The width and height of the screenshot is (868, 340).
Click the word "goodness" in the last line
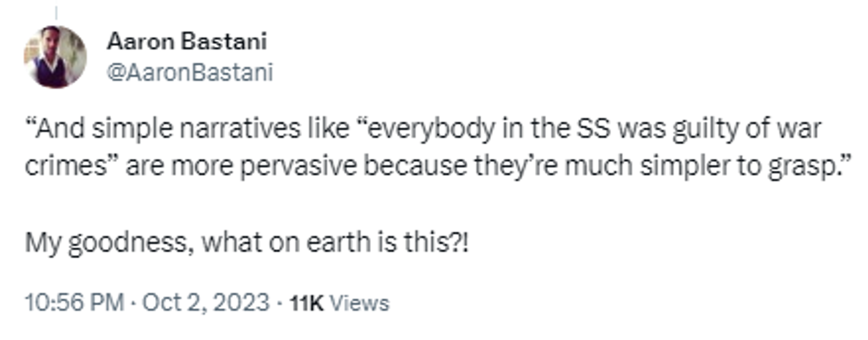pyautogui.click(x=128, y=244)
